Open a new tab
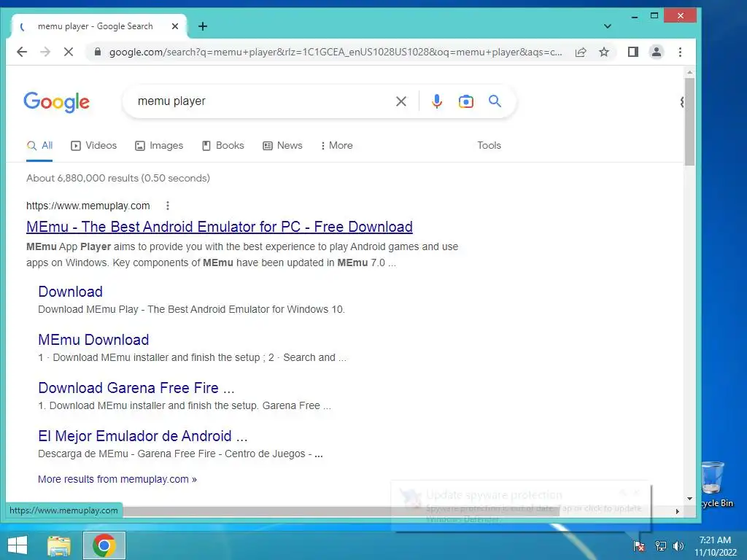 click(x=203, y=26)
